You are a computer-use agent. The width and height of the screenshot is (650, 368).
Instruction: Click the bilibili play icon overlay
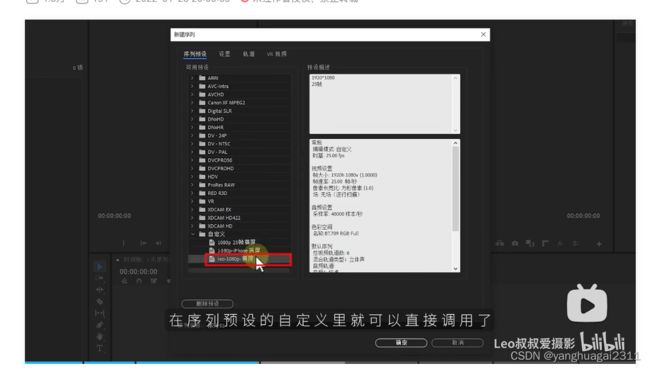click(587, 304)
